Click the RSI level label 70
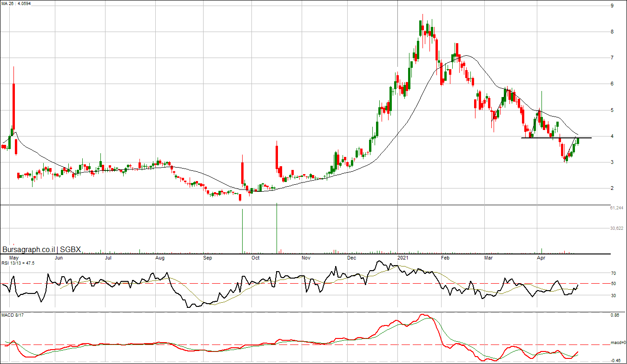 614,273
